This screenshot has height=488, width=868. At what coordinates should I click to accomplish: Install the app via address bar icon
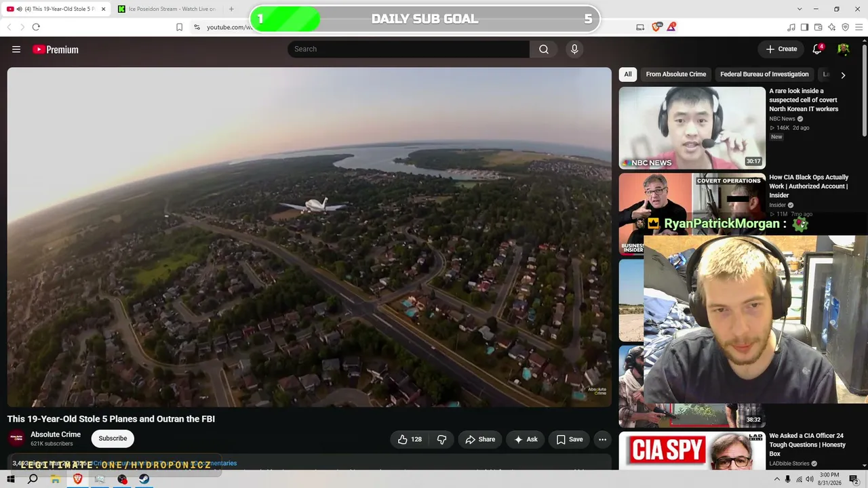coord(640,27)
